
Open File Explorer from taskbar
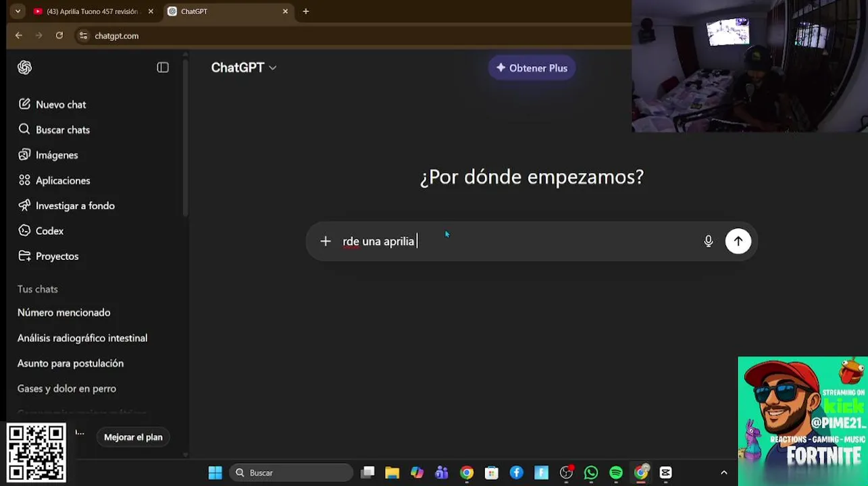coord(392,473)
